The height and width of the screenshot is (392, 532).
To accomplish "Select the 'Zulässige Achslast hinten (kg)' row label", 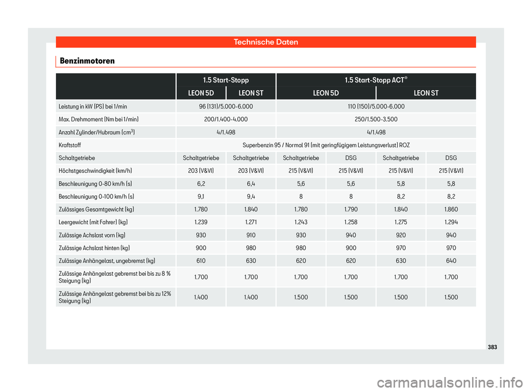I will [94, 248].
